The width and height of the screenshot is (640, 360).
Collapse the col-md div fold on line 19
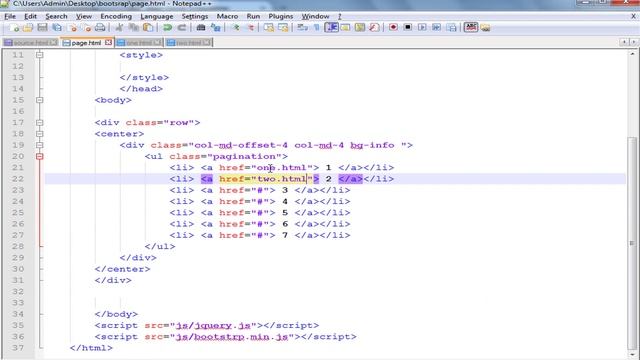tap(40, 145)
